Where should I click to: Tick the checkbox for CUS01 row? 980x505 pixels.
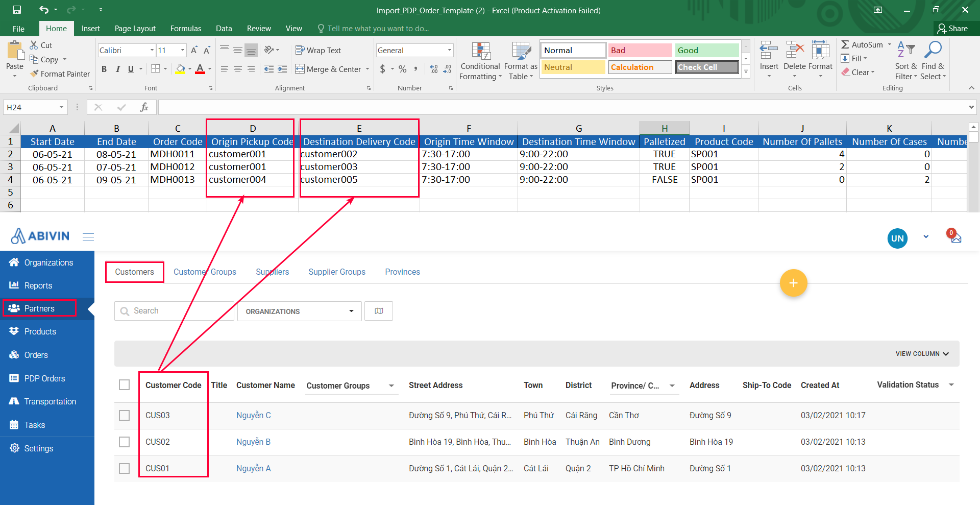pos(124,468)
